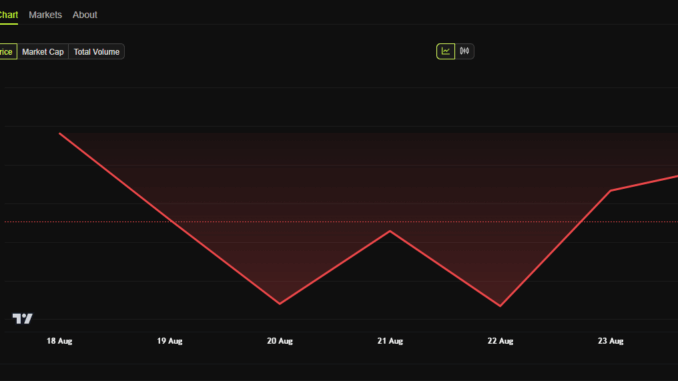This screenshot has height=381, width=678.
Task: Click the 21 Aug axis label
Action: 390,341
